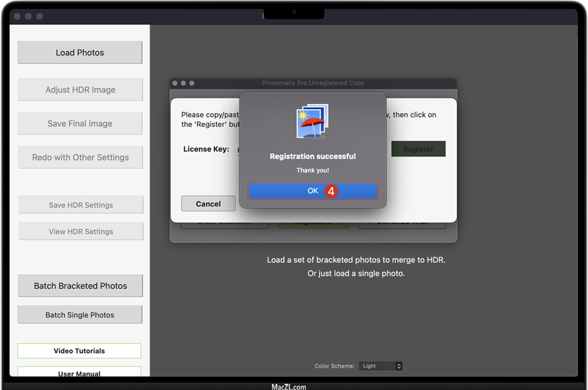Image resolution: width=588 pixels, height=390 pixels.
Task: Choose Save Final Image button
Action: tap(80, 123)
